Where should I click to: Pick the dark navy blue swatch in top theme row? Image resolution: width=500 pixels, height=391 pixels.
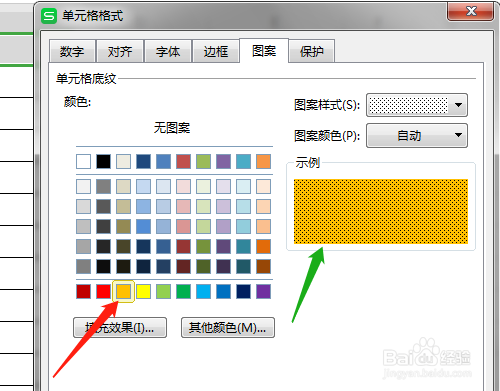[143, 161]
